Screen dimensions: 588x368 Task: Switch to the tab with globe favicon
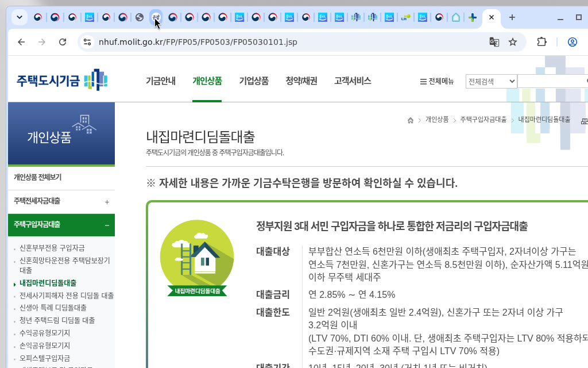[139, 17]
